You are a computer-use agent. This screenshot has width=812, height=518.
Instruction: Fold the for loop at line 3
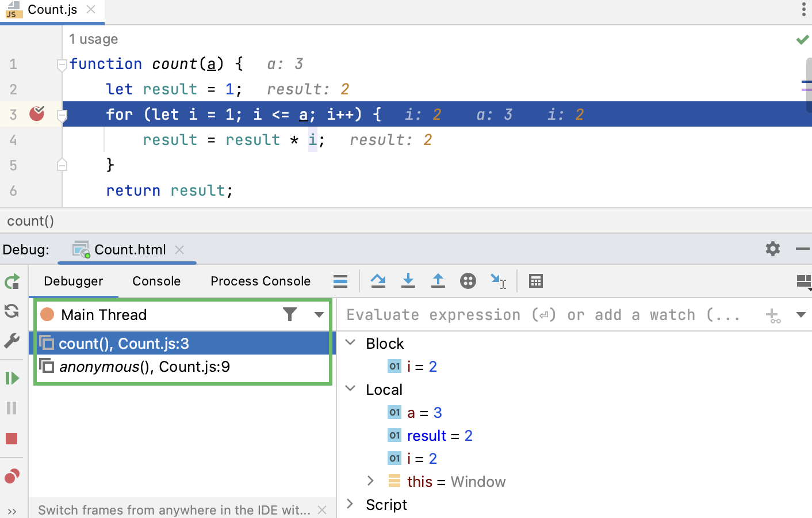tap(62, 116)
